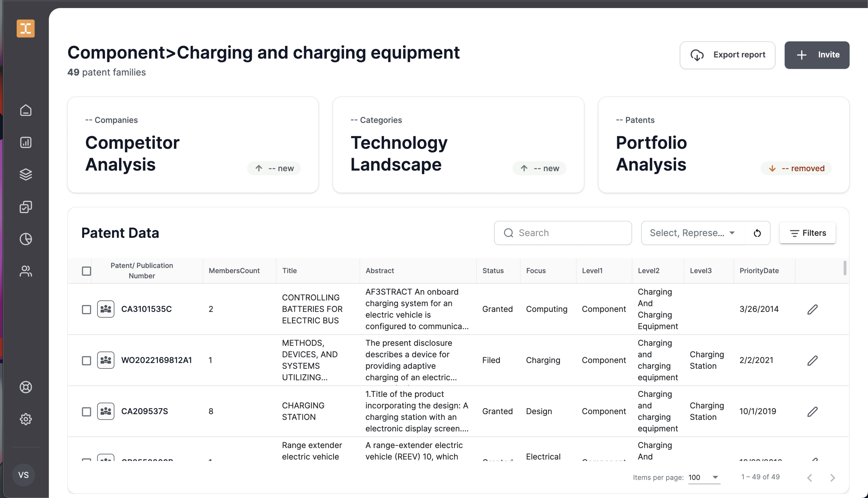
Task: Check the box for CA3101535C
Action: click(x=87, y=309)
